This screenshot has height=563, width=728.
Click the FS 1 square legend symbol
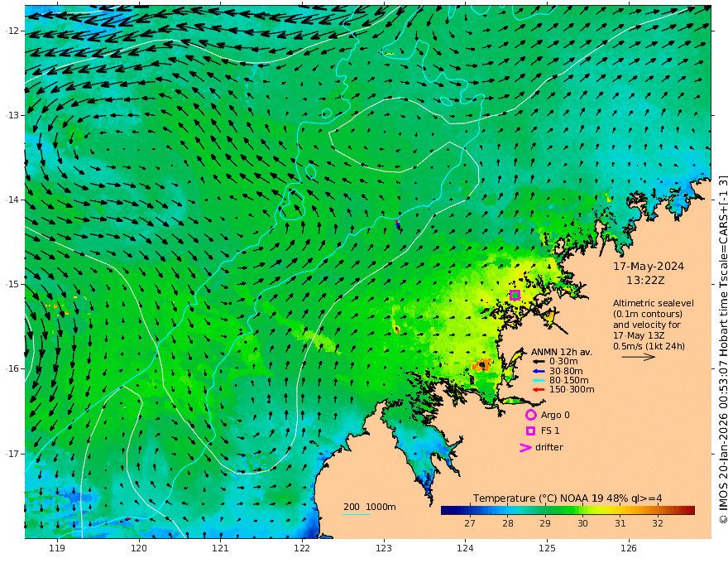[530, 431]
